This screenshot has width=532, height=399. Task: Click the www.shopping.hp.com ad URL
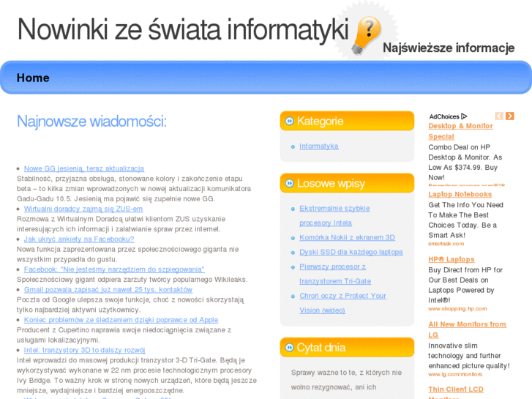(x=457, y=309)
